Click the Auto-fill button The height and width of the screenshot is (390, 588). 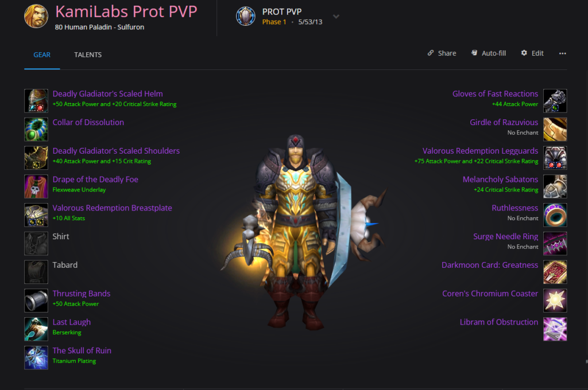(x=489, y=53)
